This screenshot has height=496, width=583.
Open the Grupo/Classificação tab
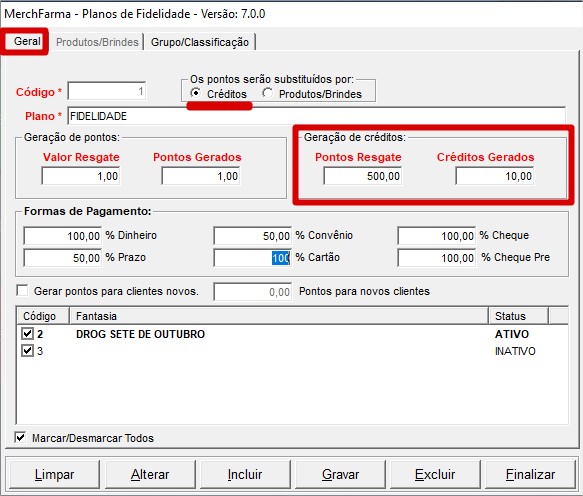click(x=200, y=42)
